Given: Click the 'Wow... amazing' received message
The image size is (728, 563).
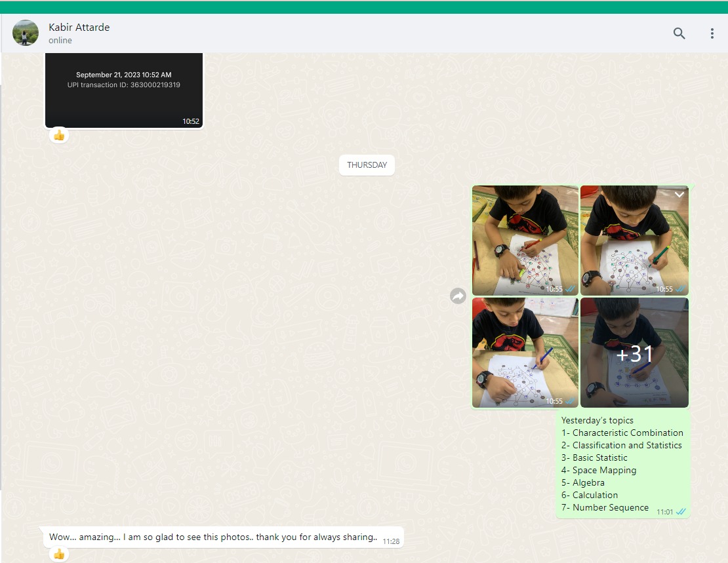Looking at the screenshot, I should [x=213, y=537].
